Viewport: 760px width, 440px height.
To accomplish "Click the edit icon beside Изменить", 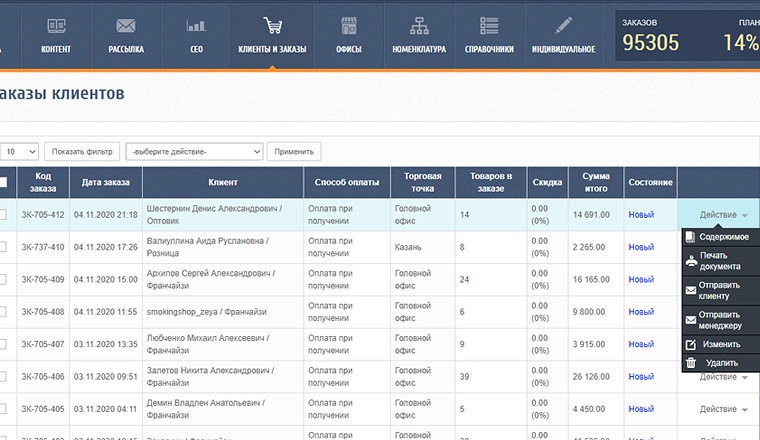I will [691, 345].
